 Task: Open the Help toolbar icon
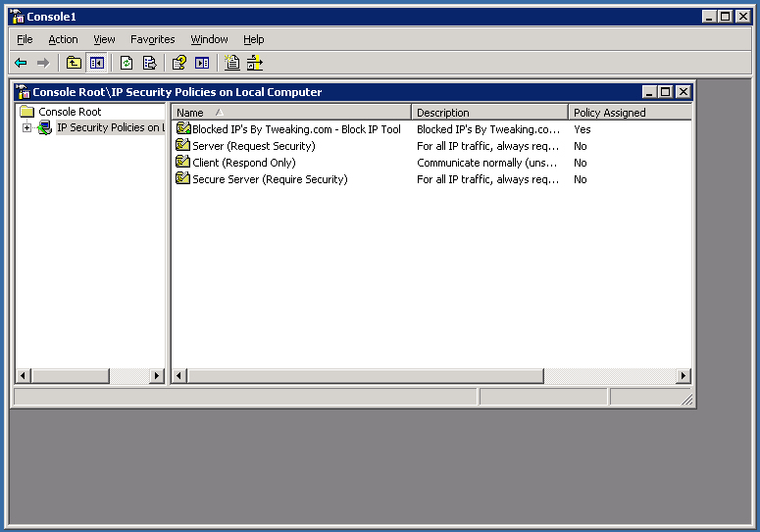click(178, 63)
